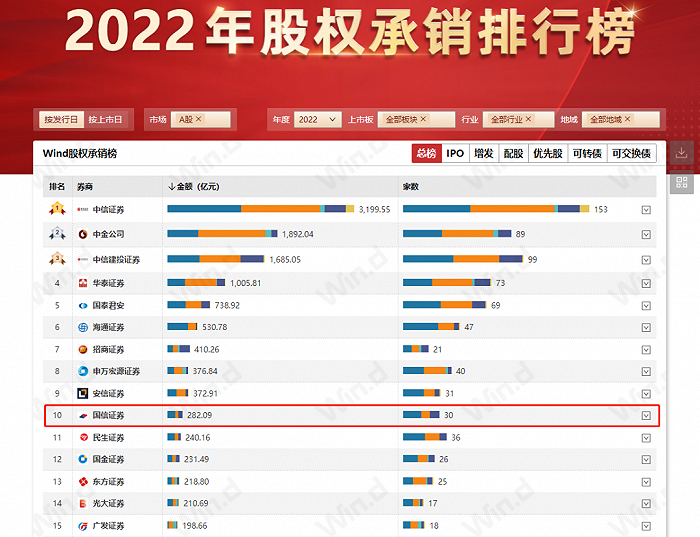Screen dimensions: 700x537
Task: Click the amount value 1,685.05
Action: 285,259
